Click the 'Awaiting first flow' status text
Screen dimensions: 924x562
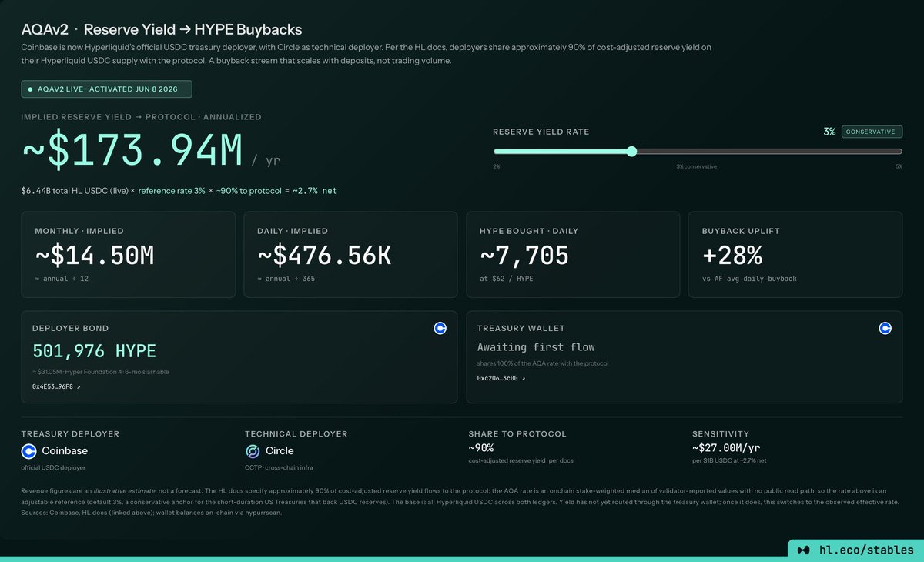[x=536, y=347]
